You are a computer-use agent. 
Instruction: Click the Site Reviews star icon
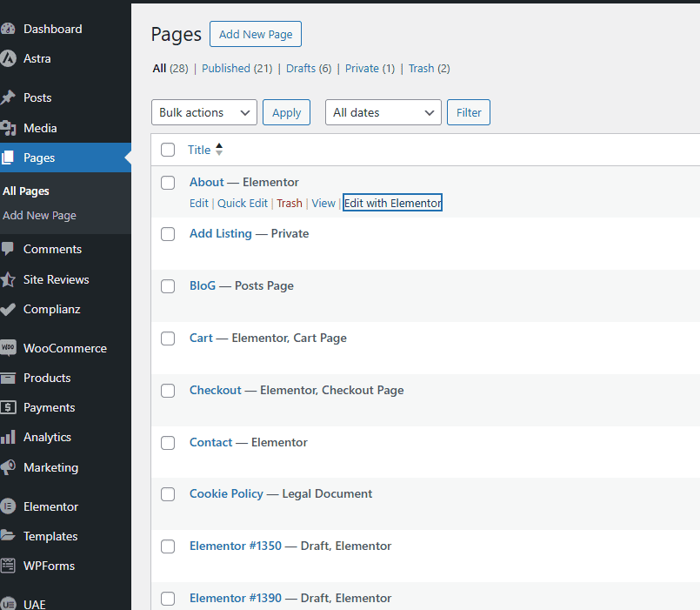[9, 279]
